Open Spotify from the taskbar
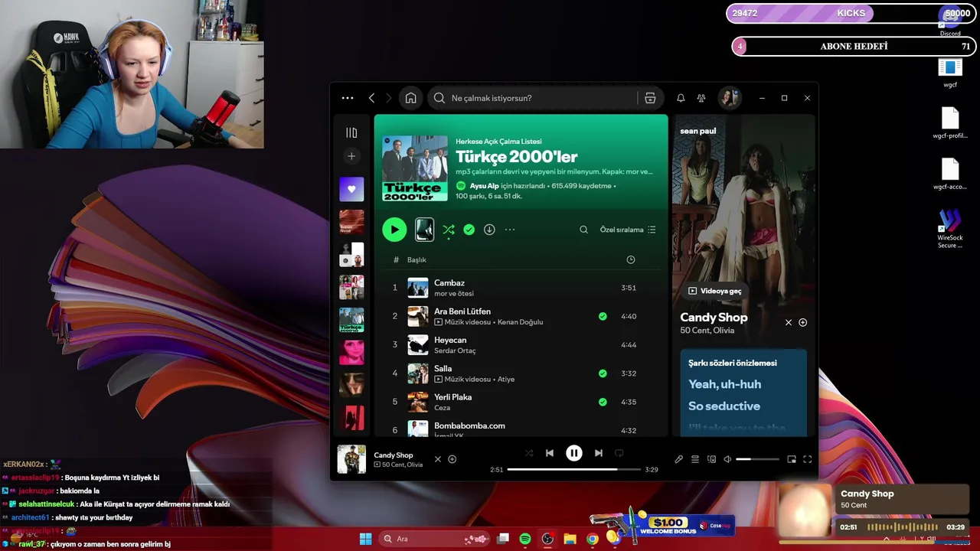Viewport: 980px width, 551px height. pyautogui.click(x=525, y=539)
